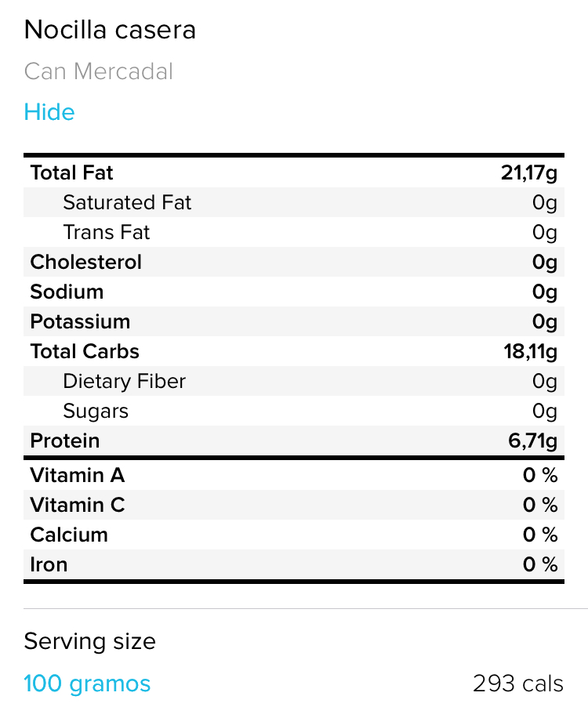Viewport: 588px width, 707px height.
Task: Click the Sugars row
Action: (x=293, y=411)
